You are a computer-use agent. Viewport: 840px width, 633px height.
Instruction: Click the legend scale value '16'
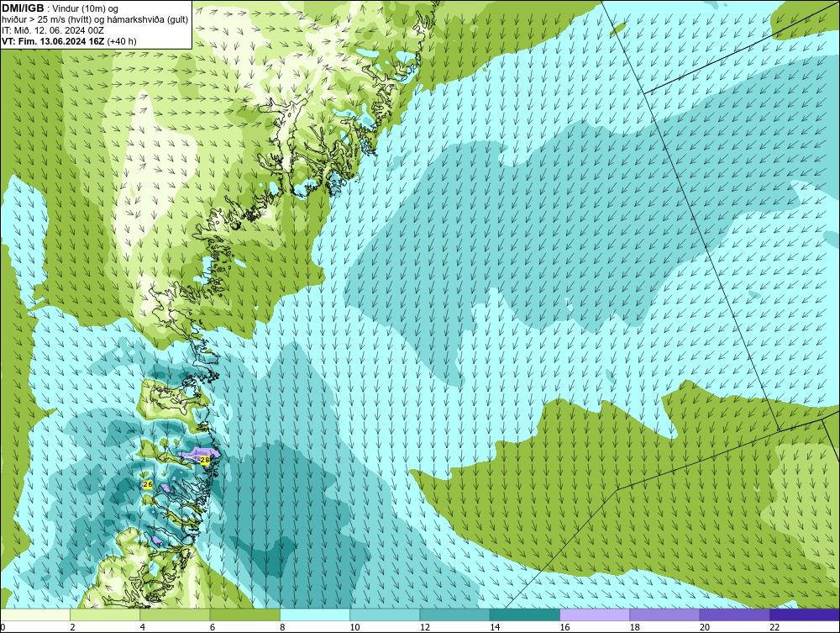click(x=564, y=627)
